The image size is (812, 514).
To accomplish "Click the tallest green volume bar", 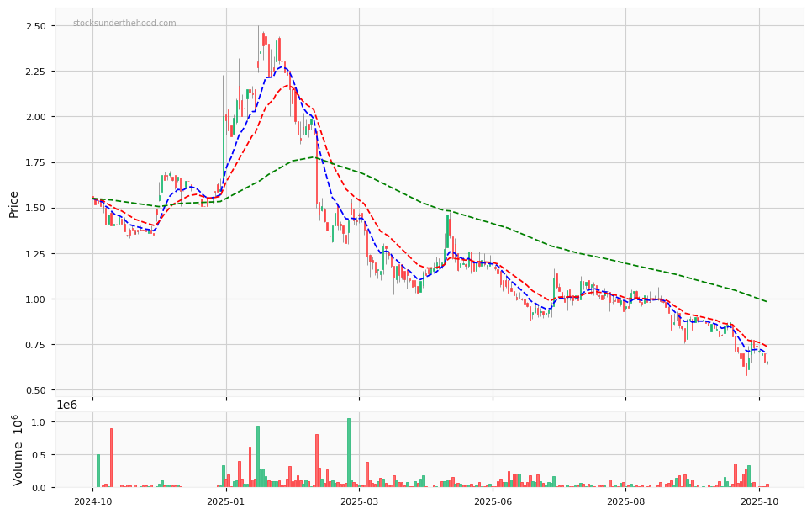I will coord(349,453).
